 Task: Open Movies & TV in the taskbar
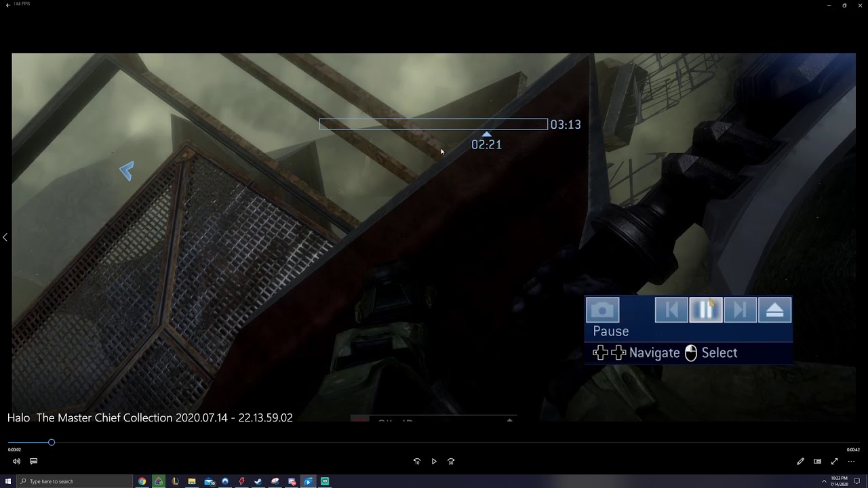click(309, 481)
